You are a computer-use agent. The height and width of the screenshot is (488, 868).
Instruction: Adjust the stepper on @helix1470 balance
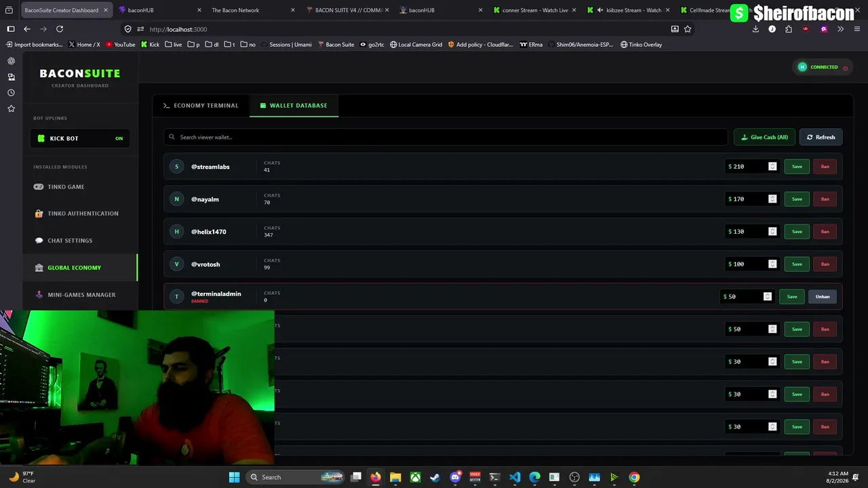[772, 232]
